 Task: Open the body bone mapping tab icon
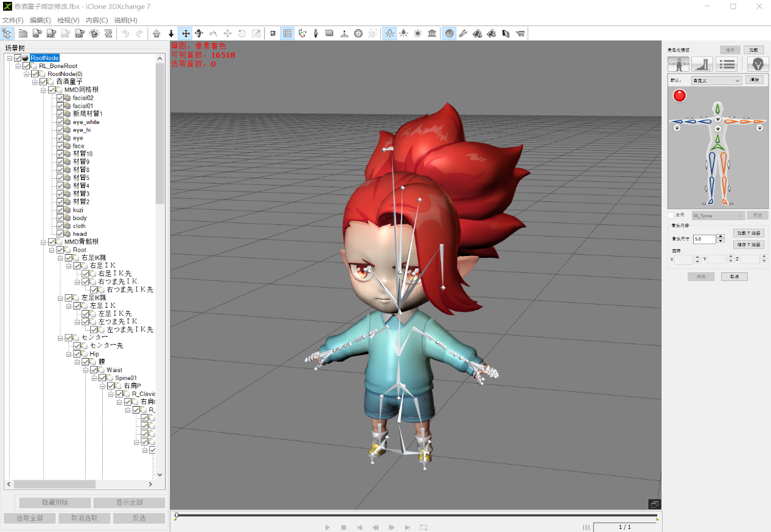coord(679,64)
